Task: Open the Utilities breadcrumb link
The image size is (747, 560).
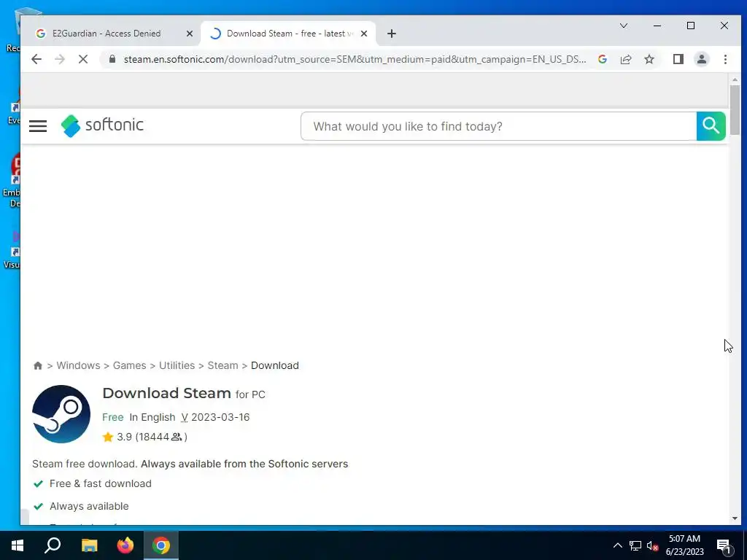Action: coord(177,365)
